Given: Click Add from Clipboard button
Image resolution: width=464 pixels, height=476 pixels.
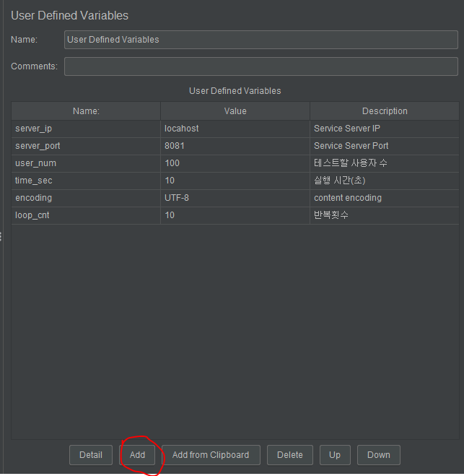Looking at the screenshot, I should [211, 455].
